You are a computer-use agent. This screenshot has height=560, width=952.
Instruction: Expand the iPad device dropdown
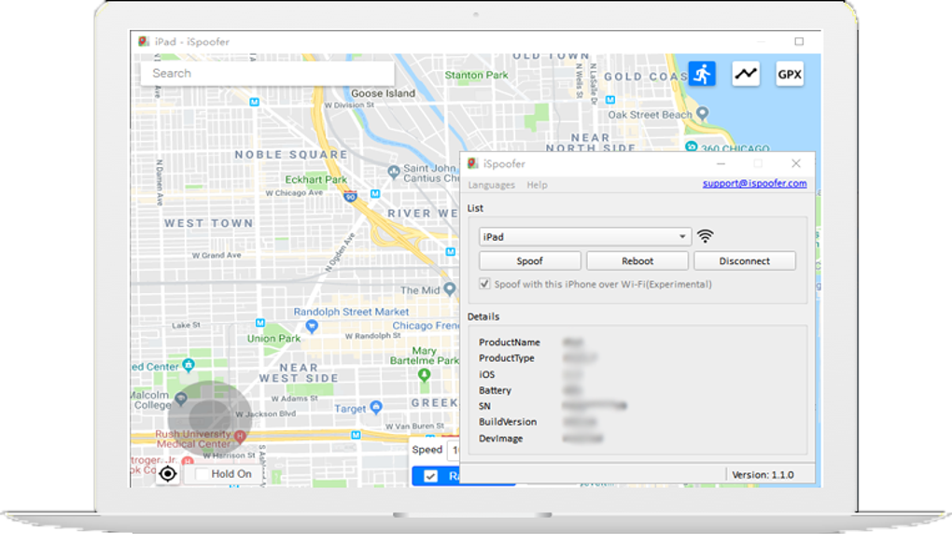tap(682, 236)
